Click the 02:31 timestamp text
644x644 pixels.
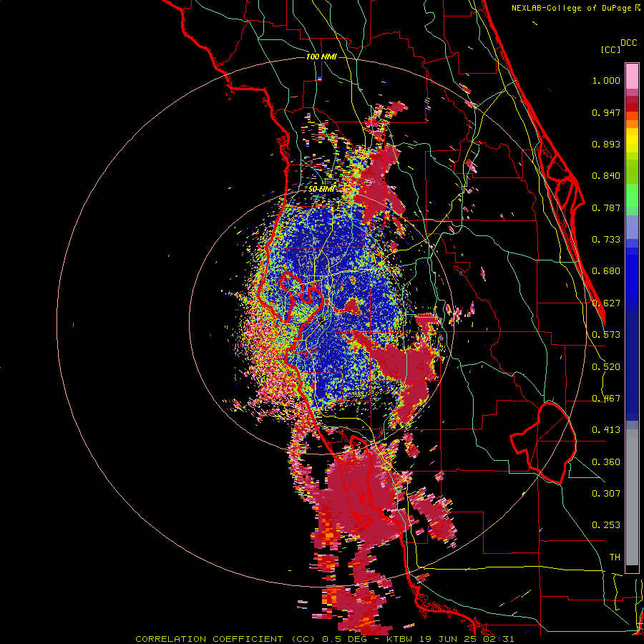click(499, 639)
